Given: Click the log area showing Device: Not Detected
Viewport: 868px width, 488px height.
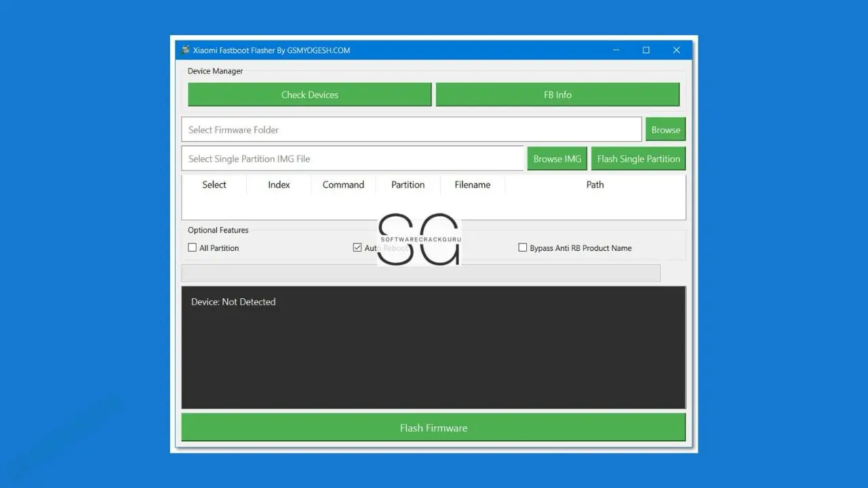Looking at the screenshot, I should point(433,347).
